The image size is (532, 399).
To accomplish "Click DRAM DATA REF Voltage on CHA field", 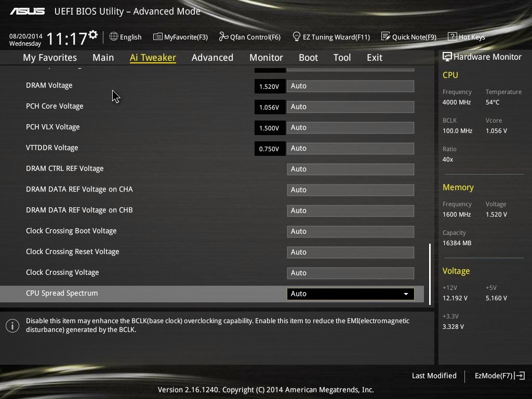I will click(351, 190).
